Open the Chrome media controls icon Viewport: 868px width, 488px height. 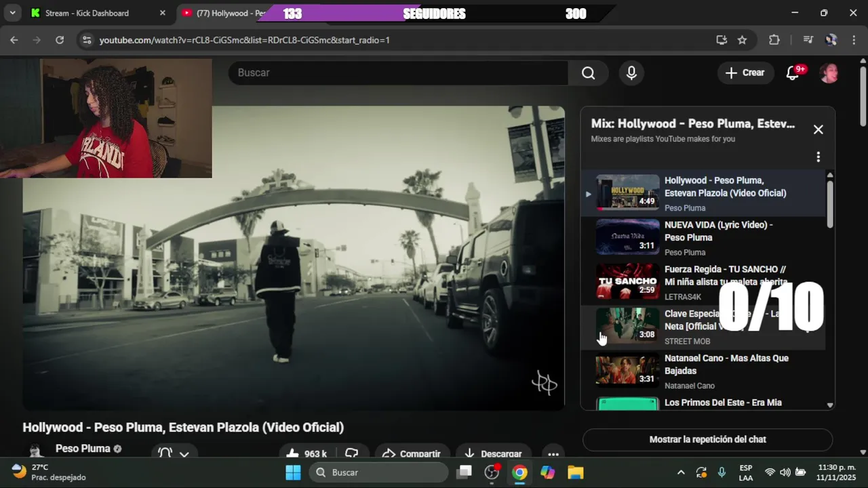point(808,40)
